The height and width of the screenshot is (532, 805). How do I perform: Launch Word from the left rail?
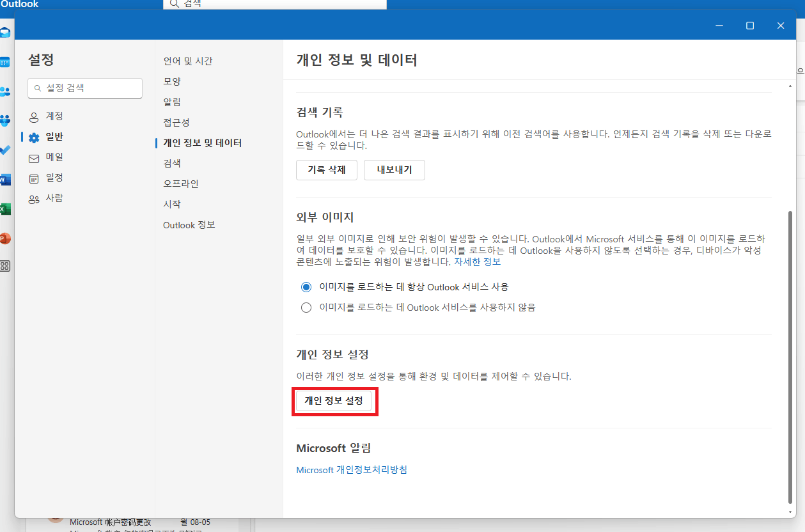pos(4,180)
